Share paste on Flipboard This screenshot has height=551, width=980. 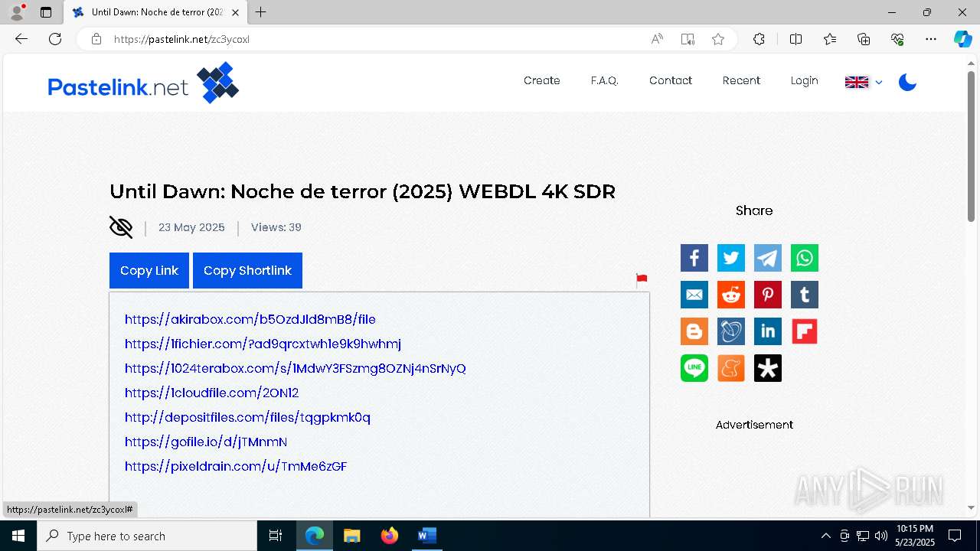(805, 331)
